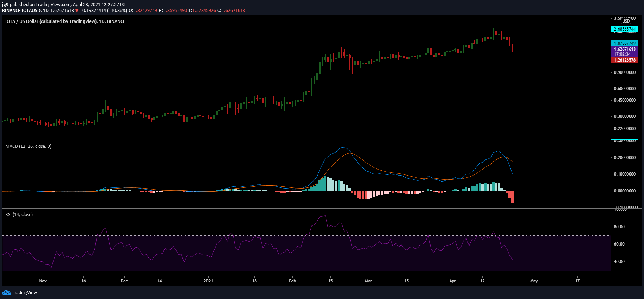Click the RSI 80.00 axis value
Viewport: 644px width, 299px height.
(x=619, y=227)
